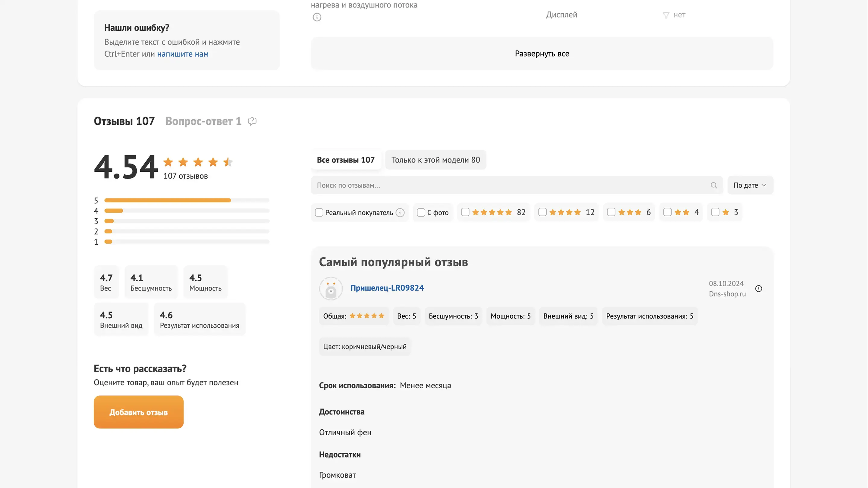The height and width of the screenshot is (488, 868).
Task: Switch to 'Вопрос-ответ 1' tab
Action: (x=203, y=121)
